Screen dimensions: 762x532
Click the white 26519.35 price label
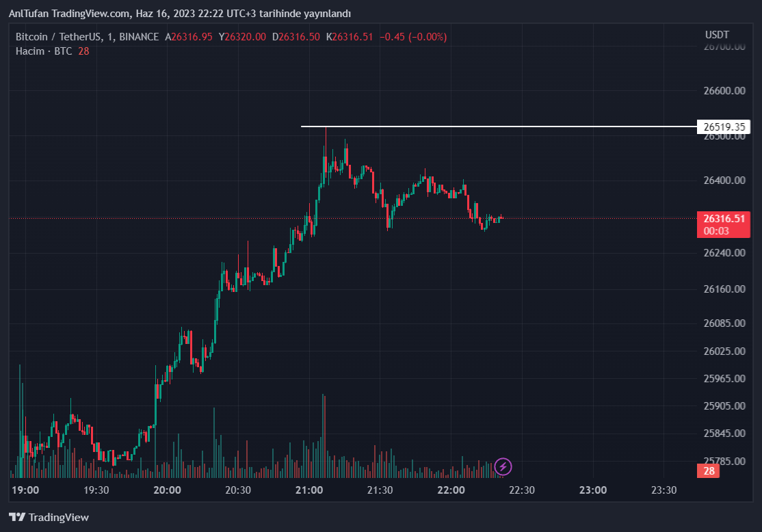723,127
